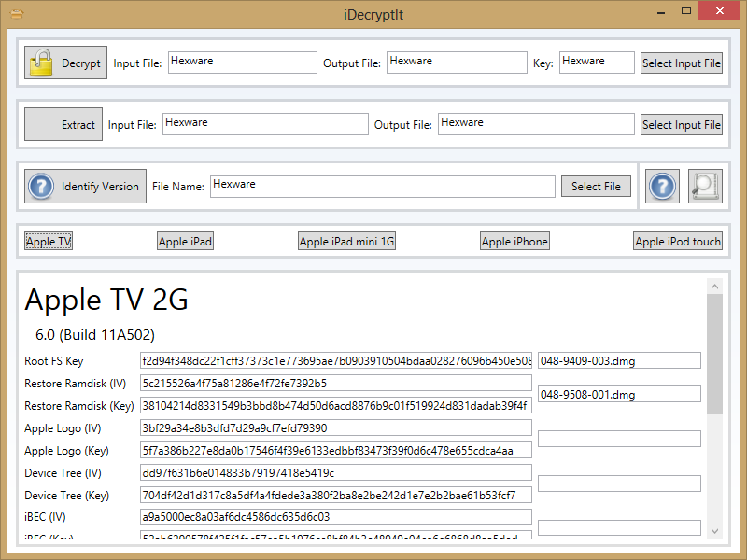Click the vertical scrollbar thumb

[x=714, y=354]
